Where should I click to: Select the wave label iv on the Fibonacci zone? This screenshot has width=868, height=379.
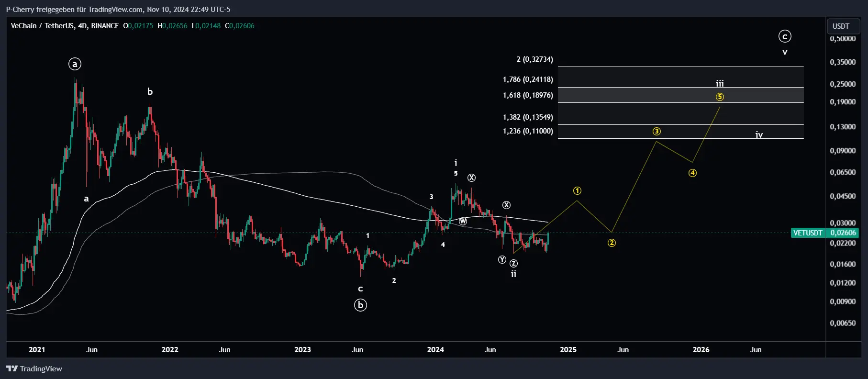759,135
